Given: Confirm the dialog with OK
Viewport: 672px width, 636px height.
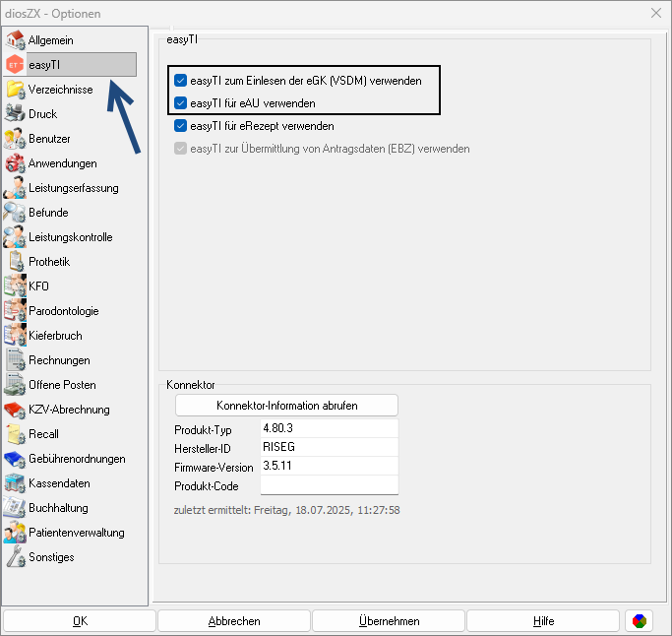Looking at the screenshot, I should [x=80, y=621].
